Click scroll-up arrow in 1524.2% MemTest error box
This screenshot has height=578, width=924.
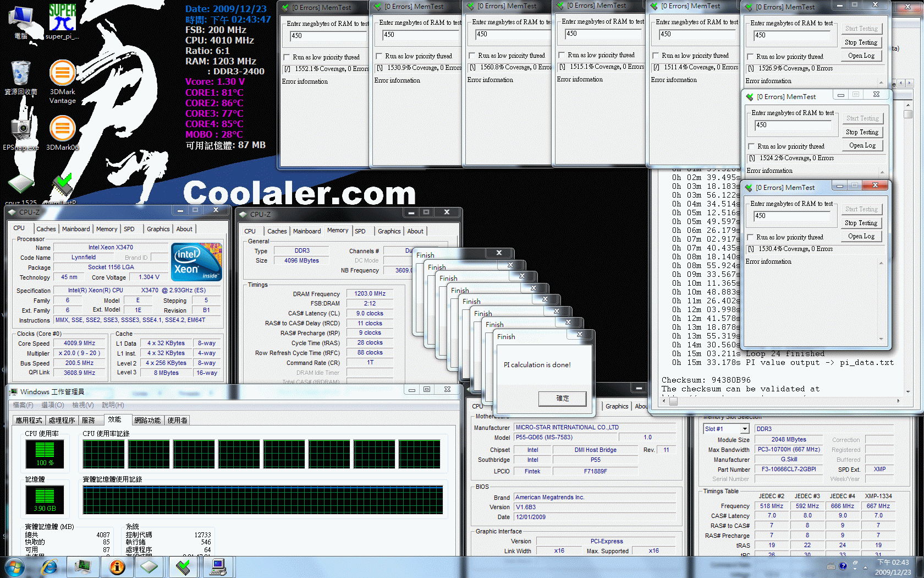tap(882, 172)
